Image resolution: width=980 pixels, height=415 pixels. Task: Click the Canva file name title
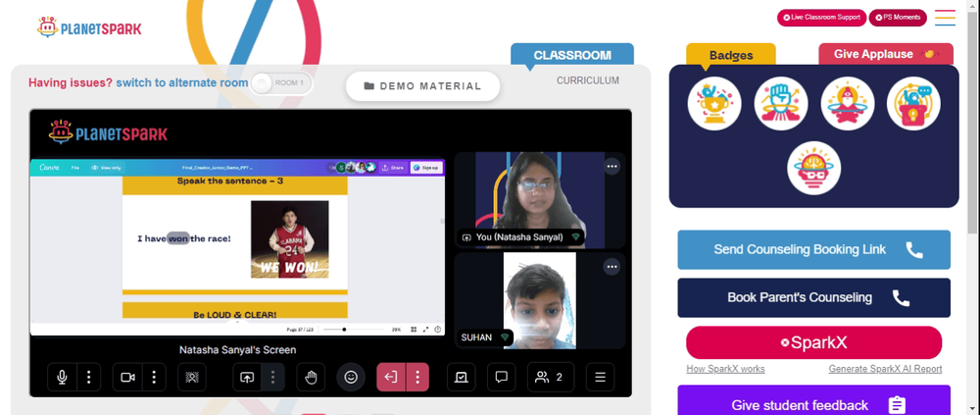click(x=218, y=168)
